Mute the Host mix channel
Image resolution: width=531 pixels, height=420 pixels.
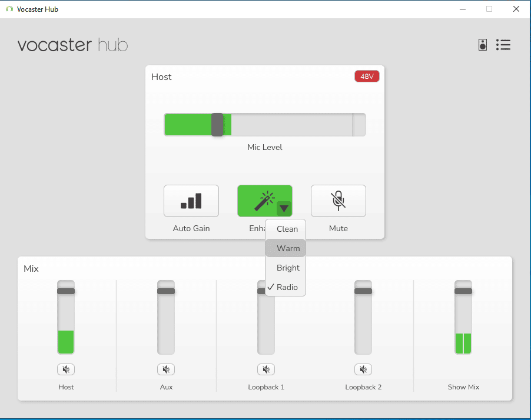(x=66, y=369)
